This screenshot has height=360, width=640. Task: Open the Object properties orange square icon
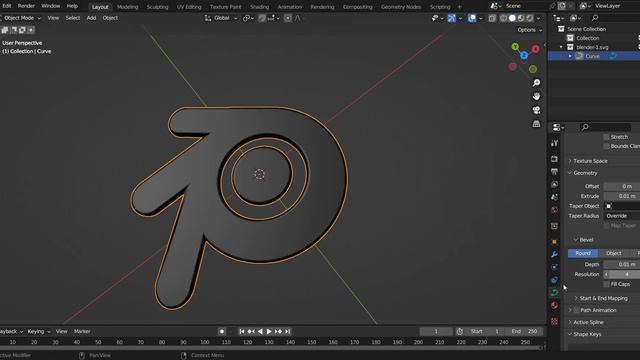point(554,242)
